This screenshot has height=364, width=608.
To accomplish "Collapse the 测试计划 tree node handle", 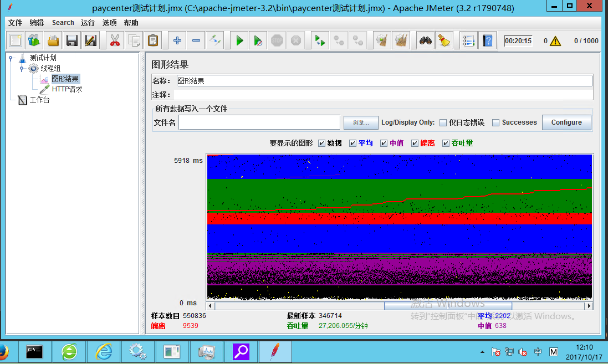I will pyautogui.click(x=11, y=58).
